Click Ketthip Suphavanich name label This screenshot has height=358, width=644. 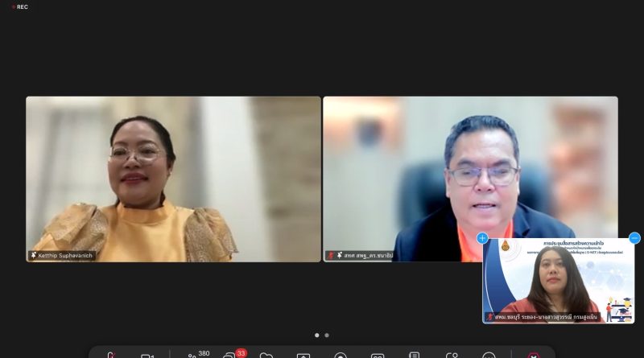(x=66, y=255)
